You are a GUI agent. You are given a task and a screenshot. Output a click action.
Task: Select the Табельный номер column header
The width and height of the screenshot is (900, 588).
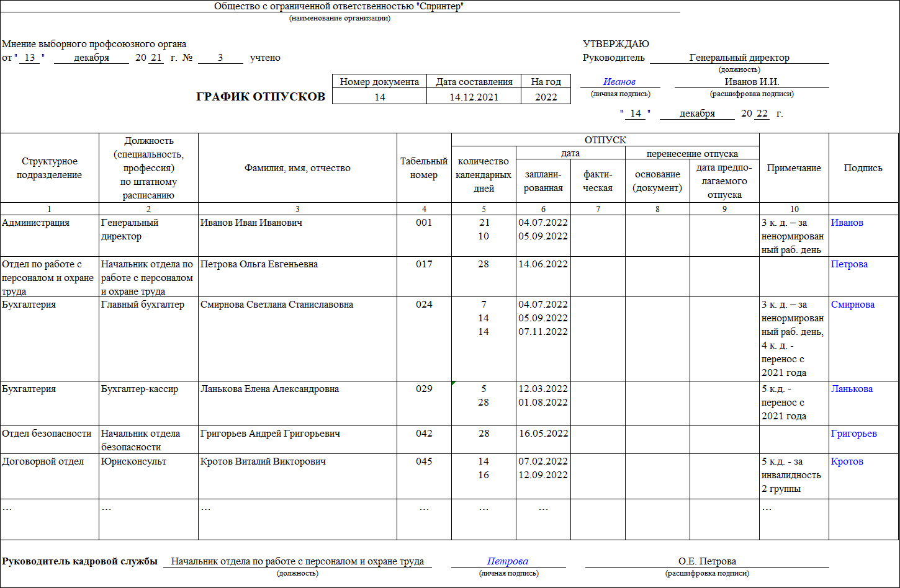pyautogui.click(x=424, y=168)
